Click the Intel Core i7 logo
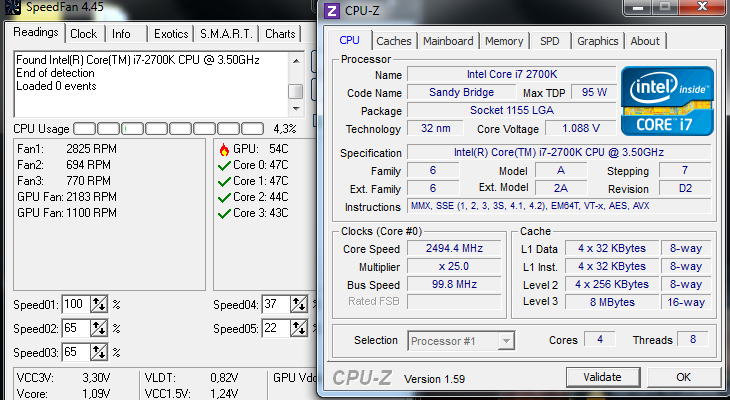This screenshot has width=730, height=400. 667,101
